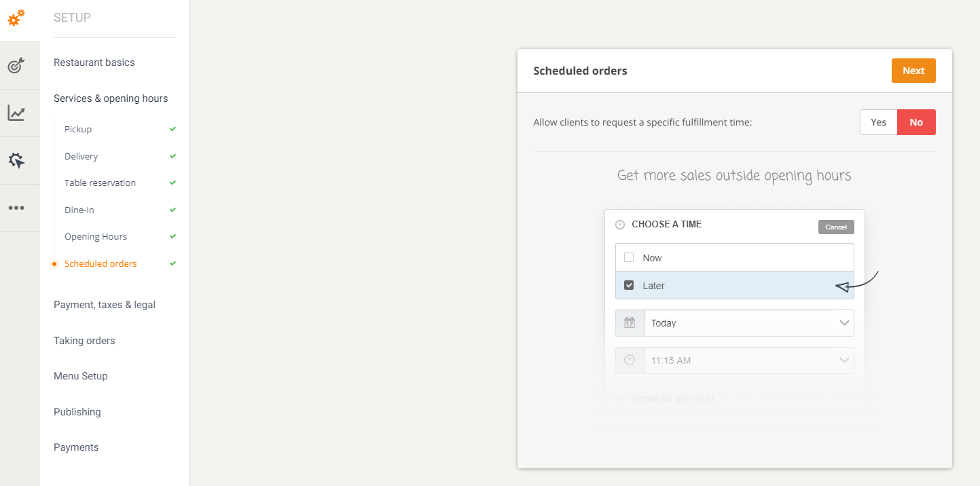The image size is (980, 486).
Task: Open the target marketing icon in sidebar
Action: click(x=16, y=66)
